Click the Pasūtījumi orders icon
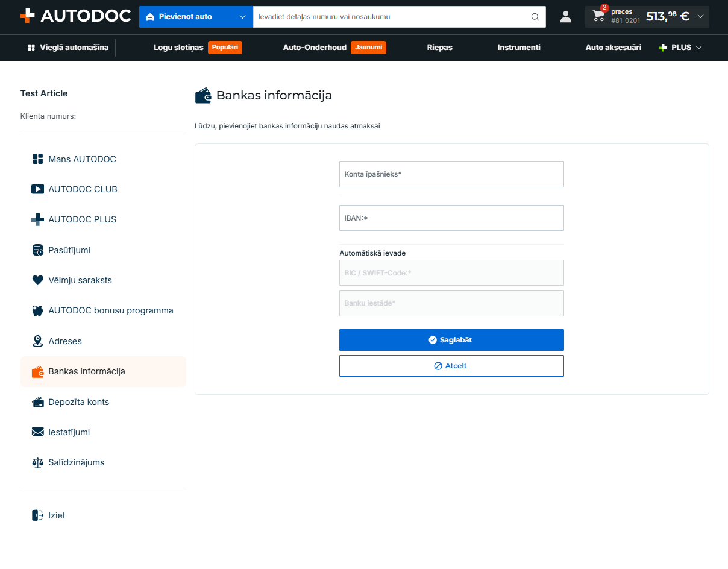Screen dimensions: 728x569 pyautogui.click(x=37, y=250)
